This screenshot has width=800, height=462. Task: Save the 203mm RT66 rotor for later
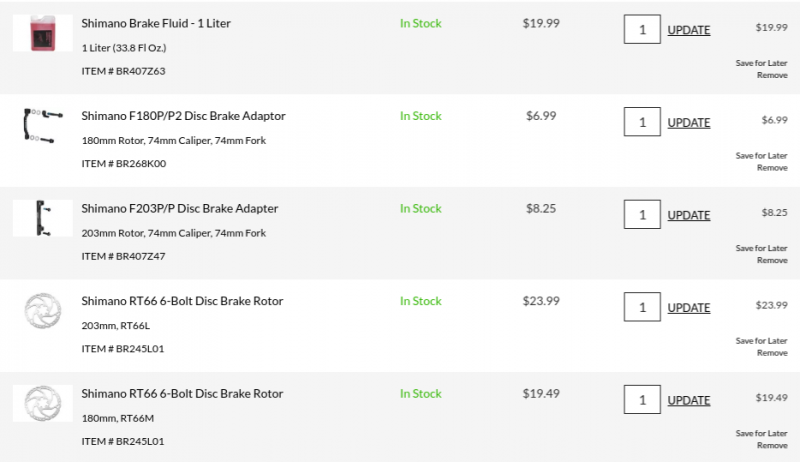(761, 341)
